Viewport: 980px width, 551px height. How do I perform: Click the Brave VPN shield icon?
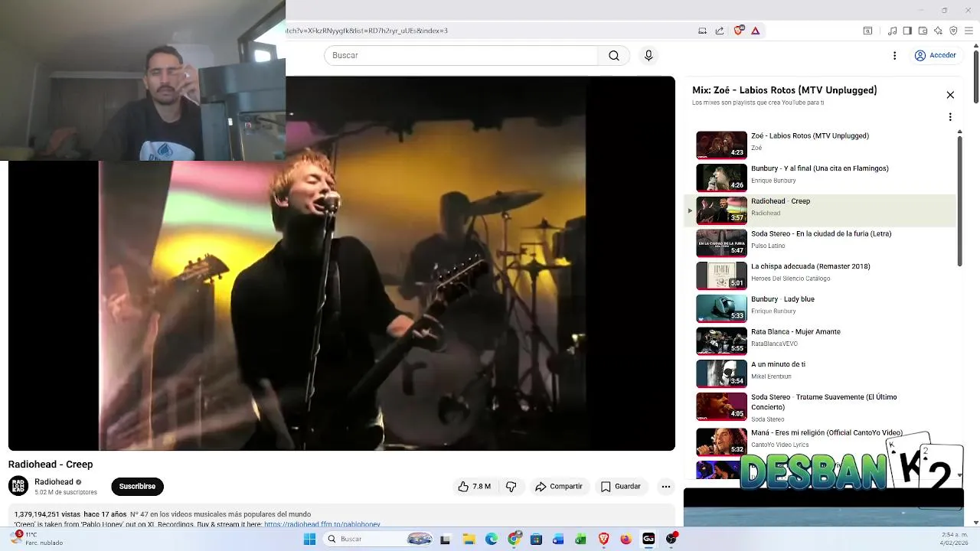pyautogui.click(x=953, y=31)
